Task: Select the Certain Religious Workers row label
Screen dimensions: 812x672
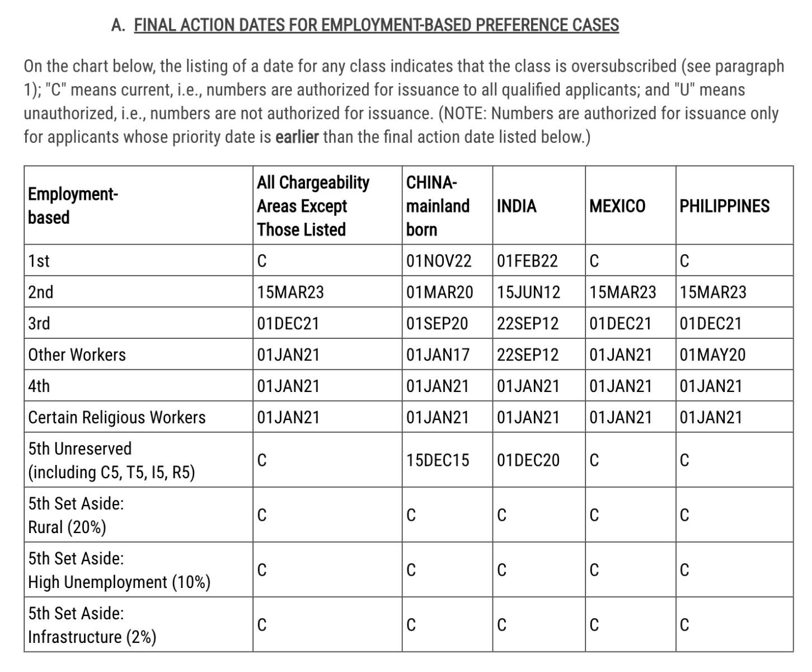Action: tap(117, 418)
